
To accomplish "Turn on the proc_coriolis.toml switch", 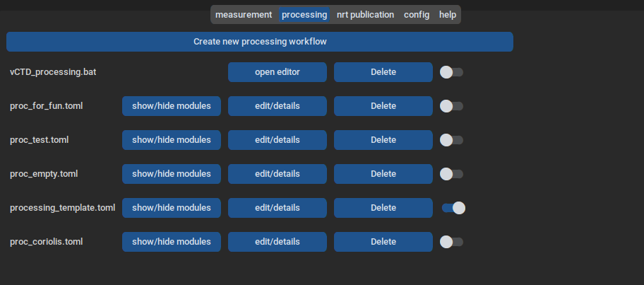I will [451, 242].
